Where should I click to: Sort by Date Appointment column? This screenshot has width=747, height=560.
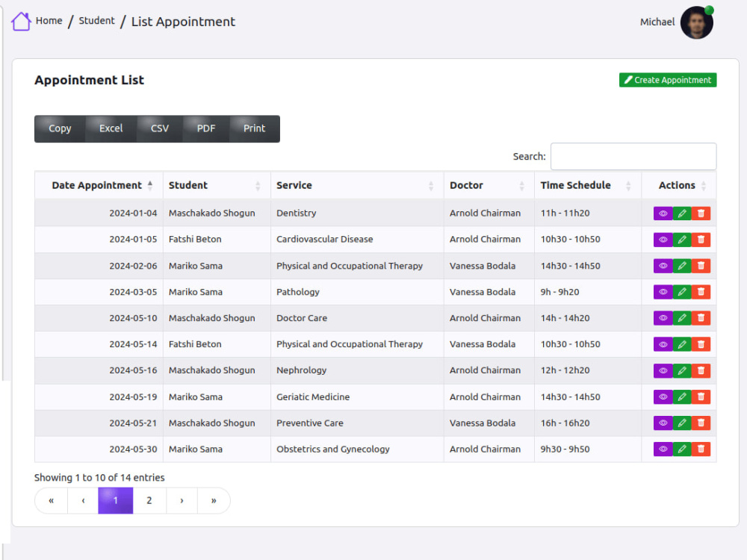point(99,185)
